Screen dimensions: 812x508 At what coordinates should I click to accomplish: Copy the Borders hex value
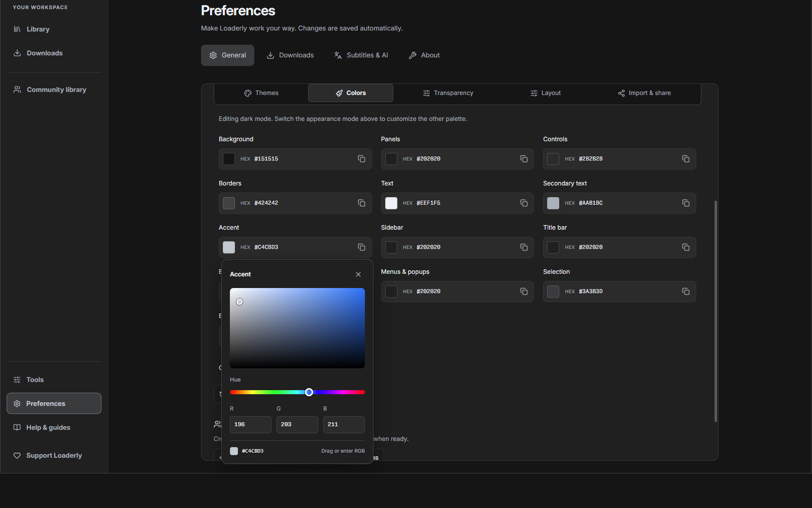pos(361,203)
